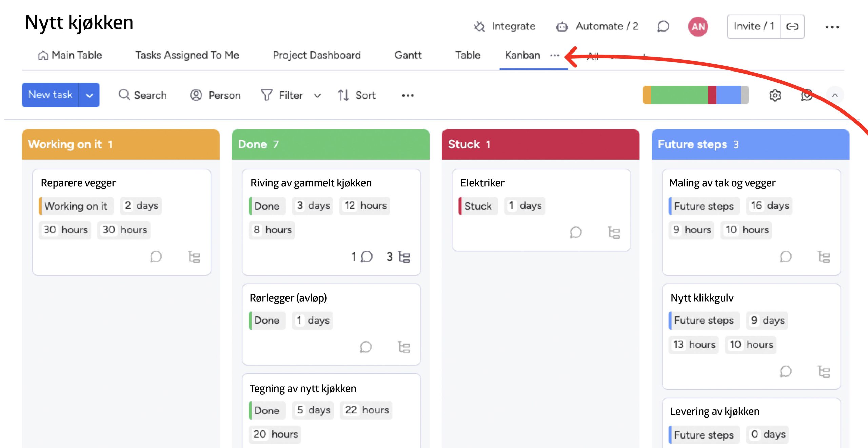Open the board settings gear icon
Image resolution: width=868 pixels, height=448 pixels.
[x=775, y=95]
